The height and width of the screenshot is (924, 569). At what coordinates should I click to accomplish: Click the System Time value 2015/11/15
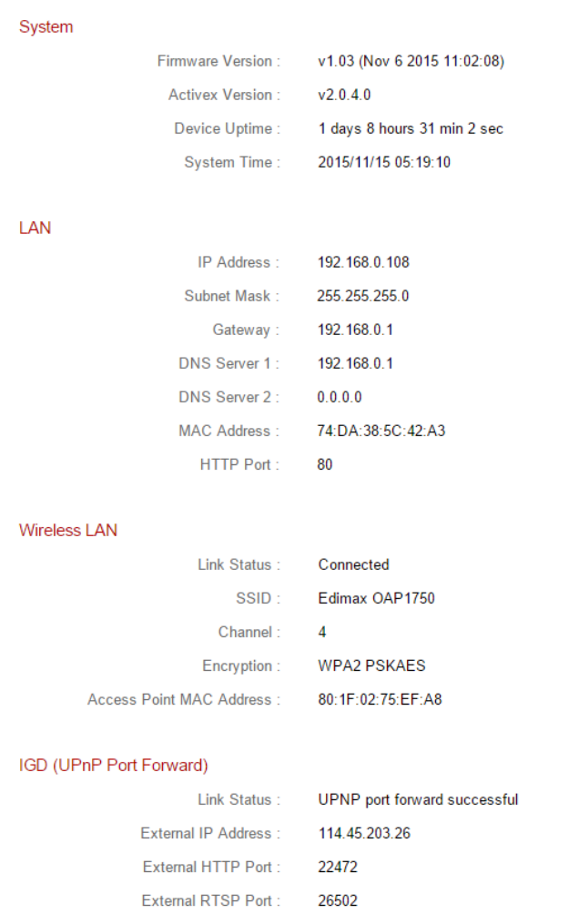click(x=383, y=163)
